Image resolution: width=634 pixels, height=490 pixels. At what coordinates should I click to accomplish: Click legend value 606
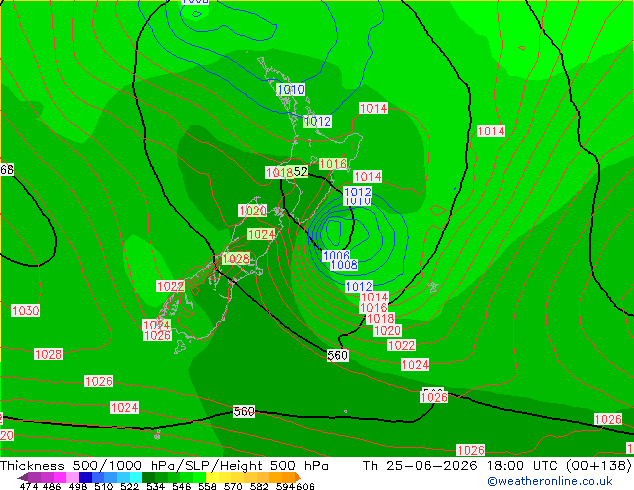304,486
